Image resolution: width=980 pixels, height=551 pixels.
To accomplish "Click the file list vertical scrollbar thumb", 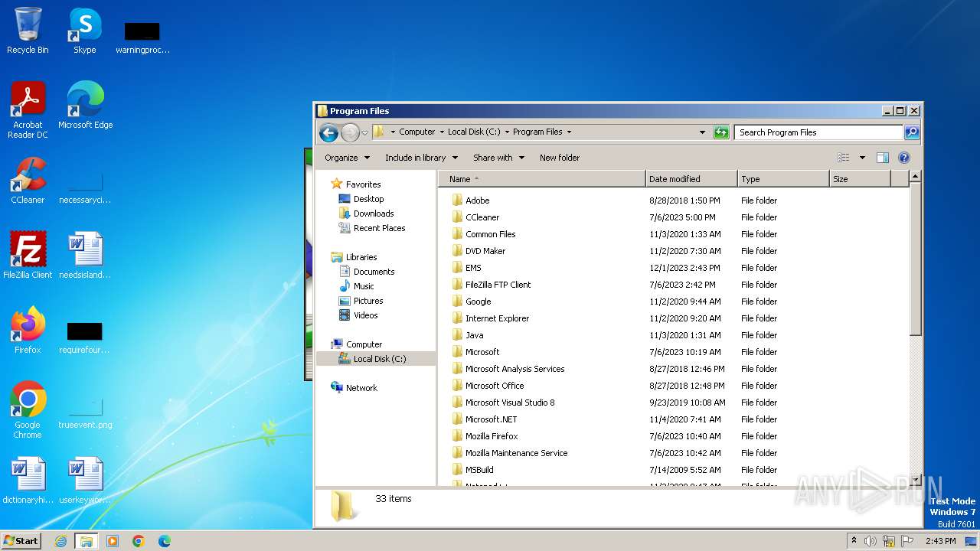I will [915, 259].
